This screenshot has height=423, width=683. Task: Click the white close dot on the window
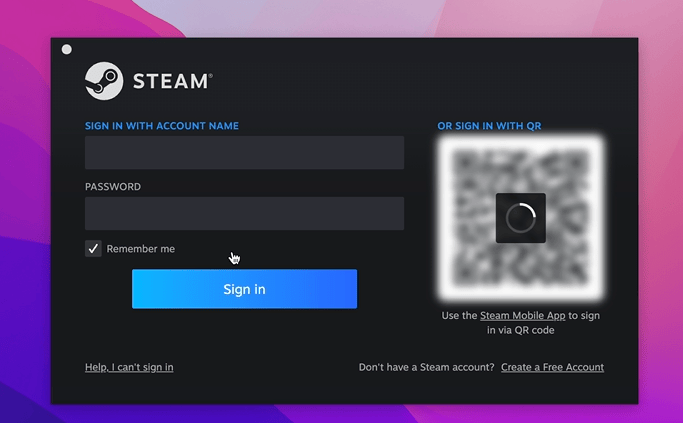[x=67, y=49]
